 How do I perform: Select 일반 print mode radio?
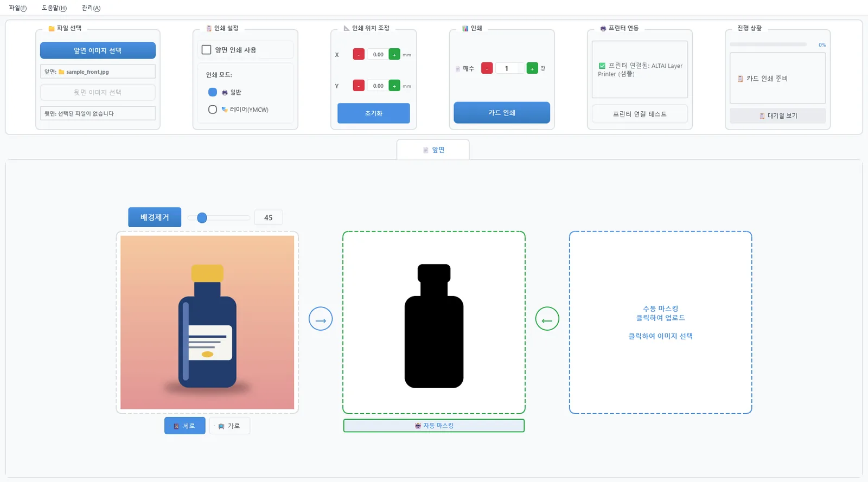(213, 92)
